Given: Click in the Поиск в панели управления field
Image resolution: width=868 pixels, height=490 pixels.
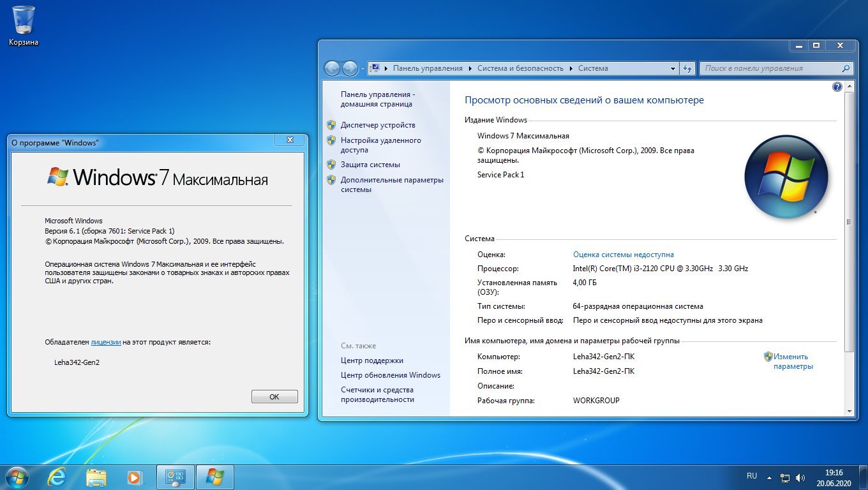Looking at the screenshot, I should (x=769, y=68).
